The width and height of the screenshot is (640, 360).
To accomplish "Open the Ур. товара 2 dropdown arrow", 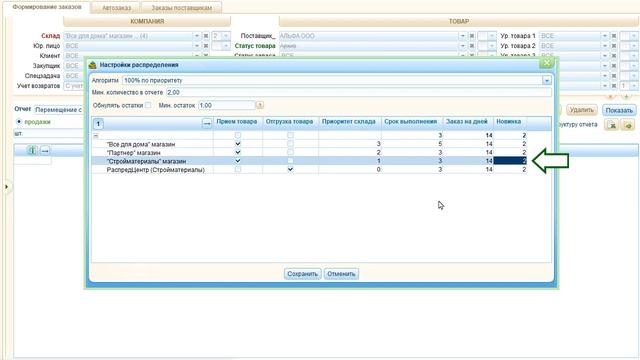I will tap(605, 46).
